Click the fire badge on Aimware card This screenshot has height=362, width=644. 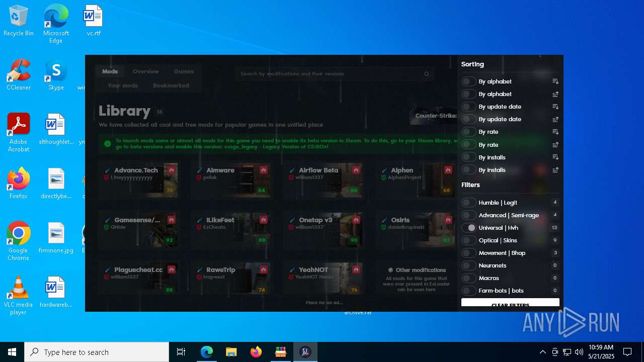pos(264,170)
